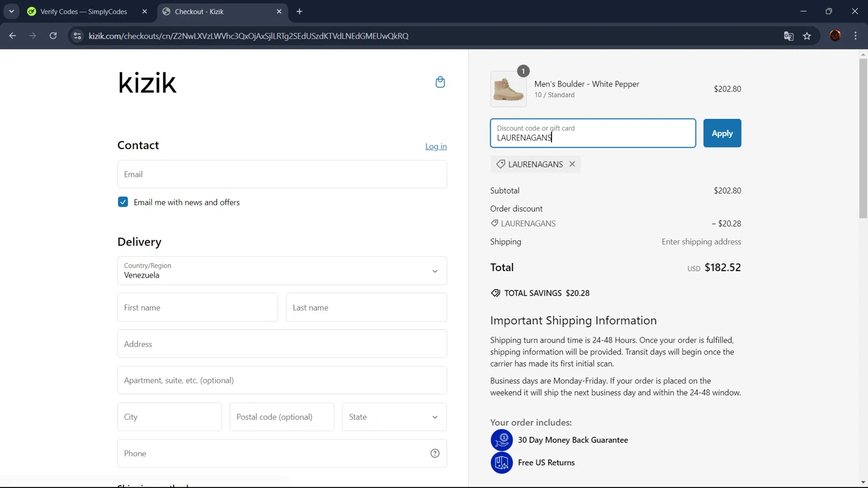Switch to the Verify Codes SimplyCodes tab
Screen dimensions: 868x488
coord(83,12)
